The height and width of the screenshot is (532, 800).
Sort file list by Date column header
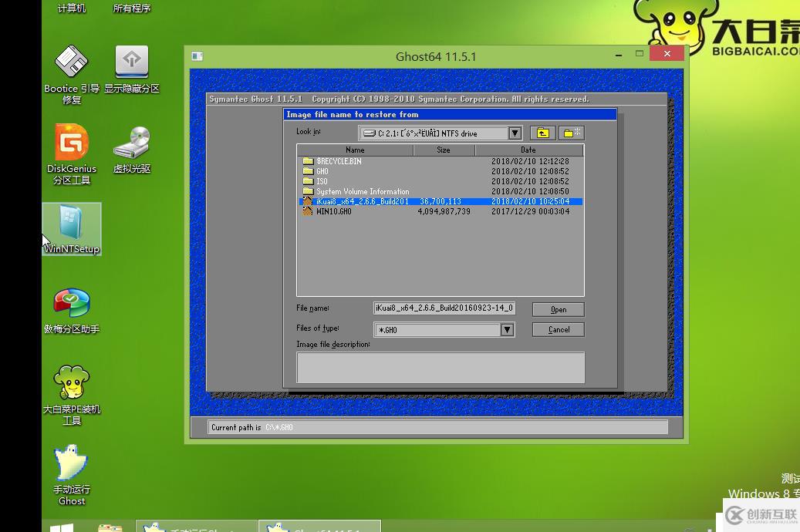(528, 150)
